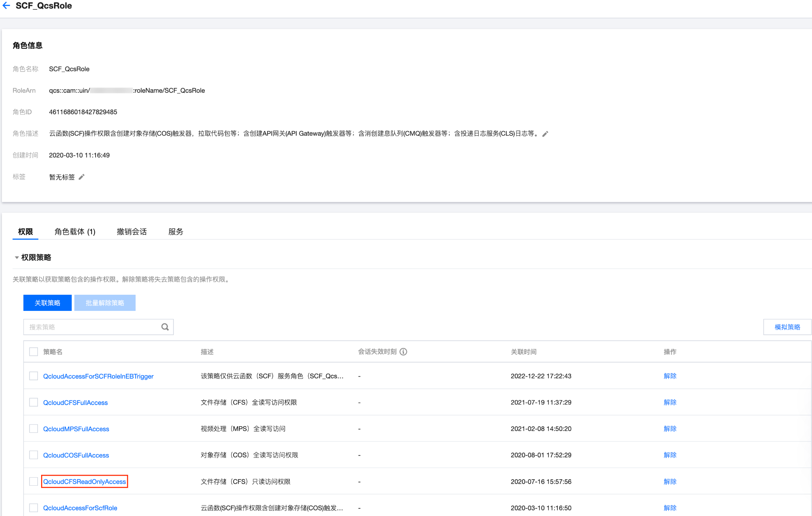812x516 pixels.
Task: Click the pencil icon next to 暂无标签
Action: click(x=82, y=177)
